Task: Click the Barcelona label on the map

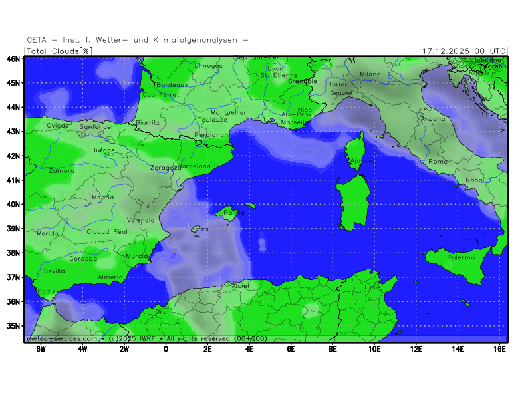Action: [x=194, y=166]
